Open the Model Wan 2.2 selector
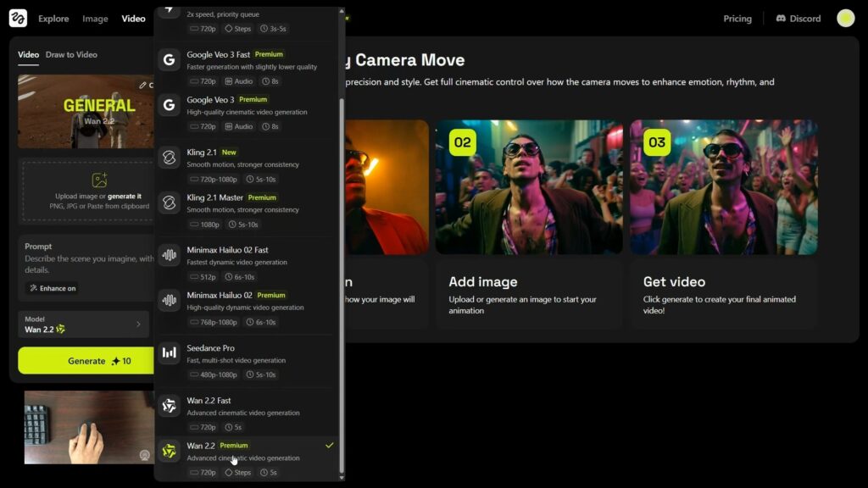Screen dimensions: 868x488 point(84,324)
